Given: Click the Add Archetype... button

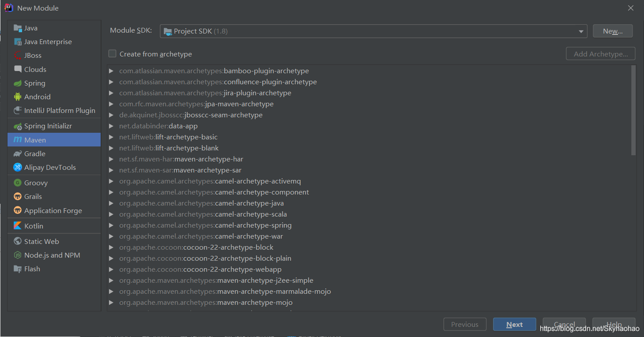Looking at the screenshot, I should pyautogui.click(x=601, y=54).
